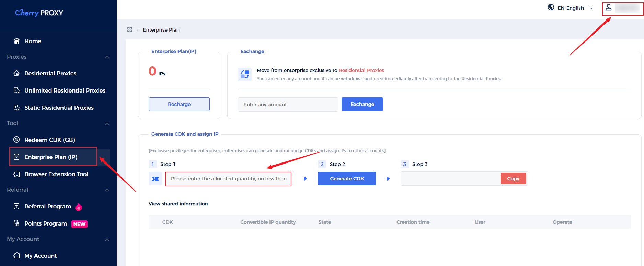Screen dimensions: 644x266
Task: Click the red Copy button
Action: pyautogui.click(x=513, y=179)
